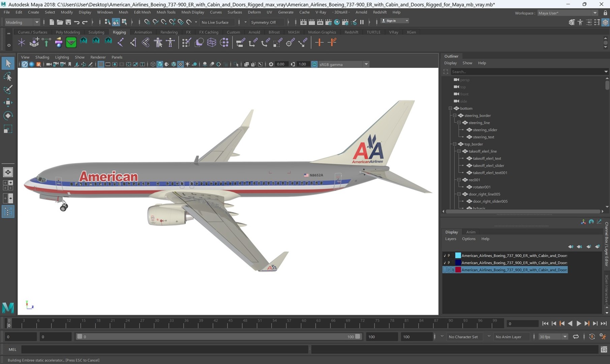The image size is (610, 364).
Task: Toggle the R display type box of red layer
Action: pyautogui.click(x=453, y=270)
